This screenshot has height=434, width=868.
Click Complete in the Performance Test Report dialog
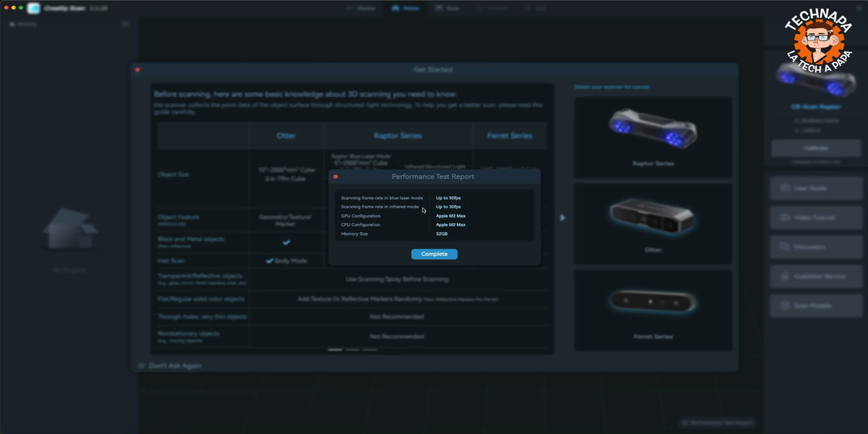point(434,254)
